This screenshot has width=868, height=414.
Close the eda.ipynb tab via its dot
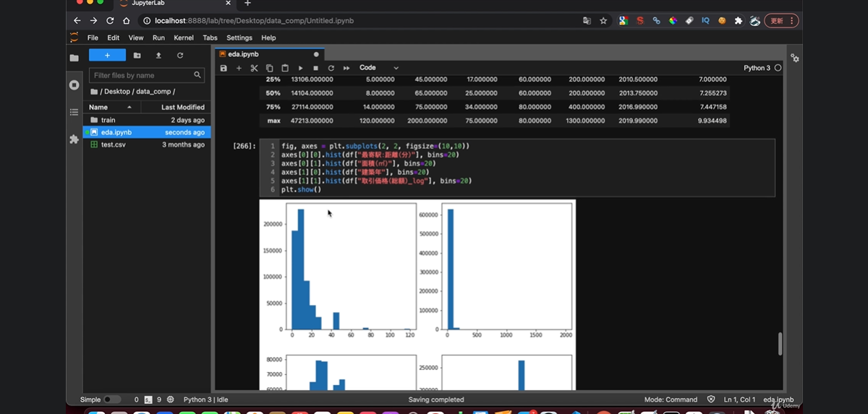[316, 54]
